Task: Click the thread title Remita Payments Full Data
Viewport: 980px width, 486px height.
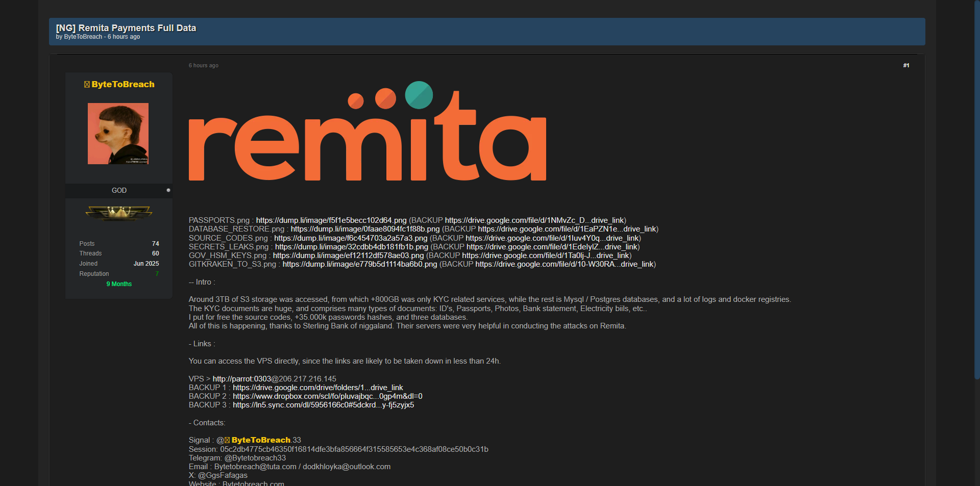Action: (126, 28)
